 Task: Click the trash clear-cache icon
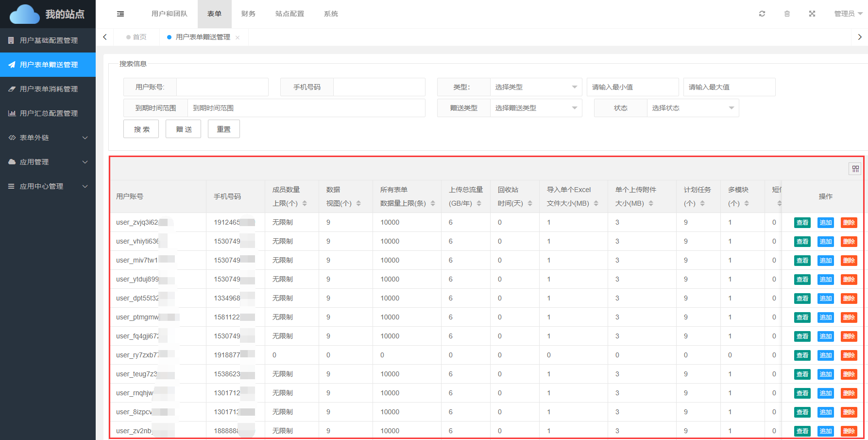point(787,14)
